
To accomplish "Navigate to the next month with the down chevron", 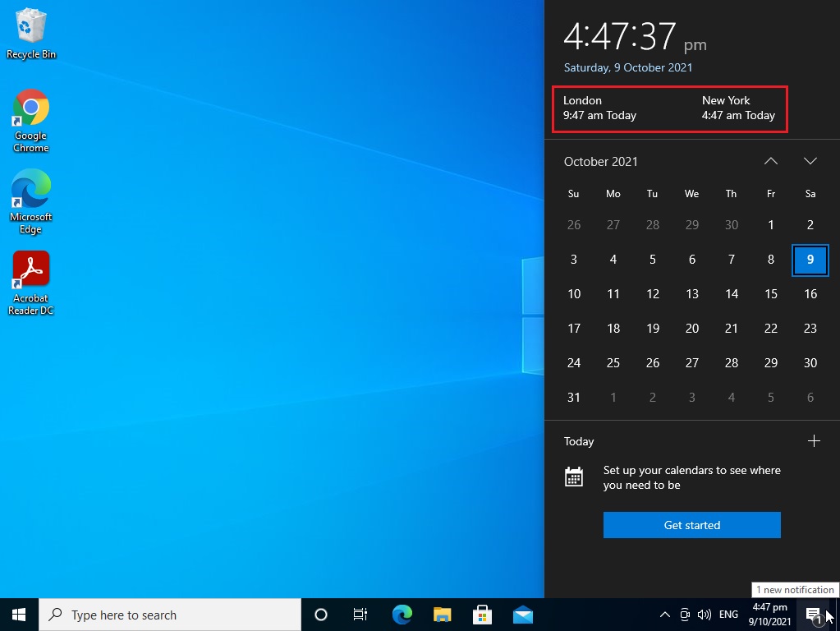I will pos(810,161).
